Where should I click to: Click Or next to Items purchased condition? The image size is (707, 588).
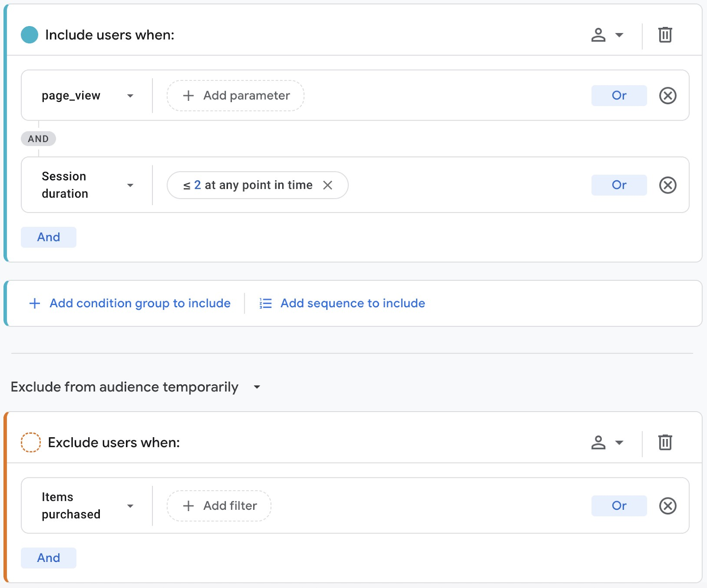pos(619,506)
